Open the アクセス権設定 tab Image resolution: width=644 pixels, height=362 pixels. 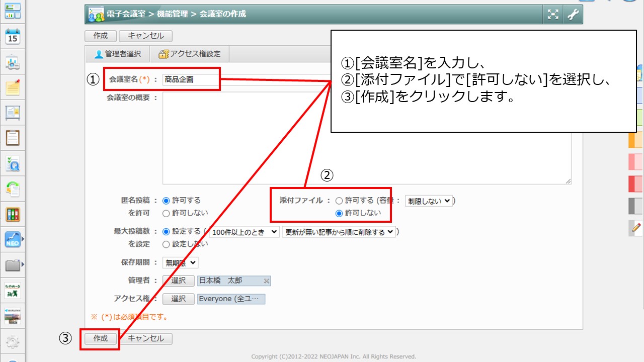pos(189,54)
